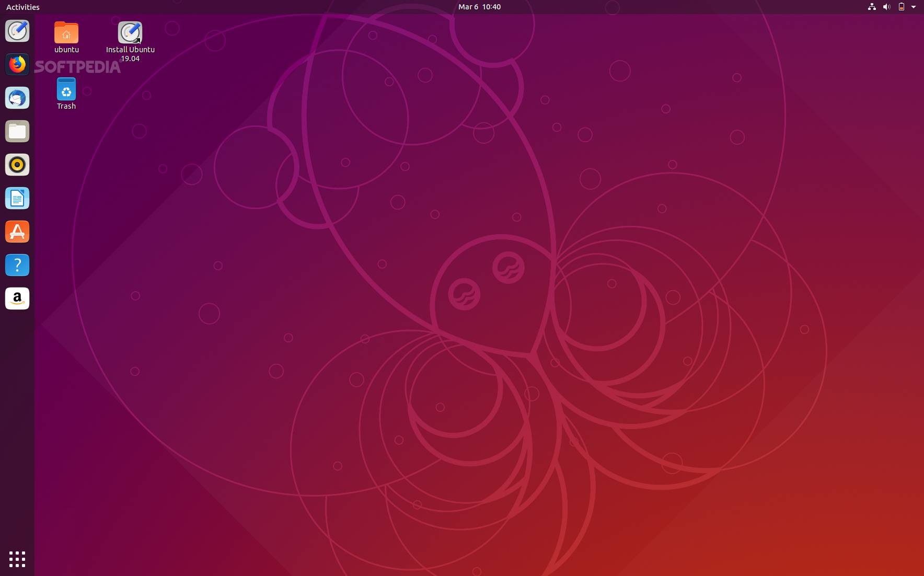Open the Files file manager

(17, 131)
